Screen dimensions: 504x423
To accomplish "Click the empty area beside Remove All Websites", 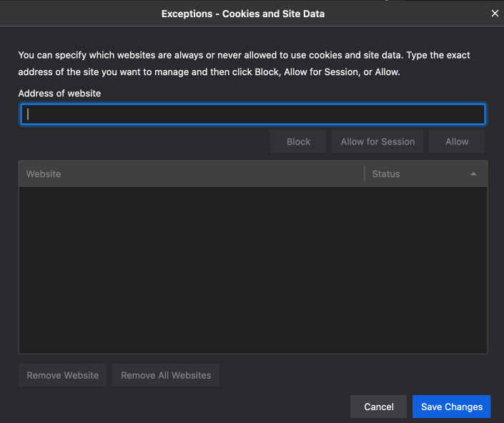I will (x=285, y=375).
